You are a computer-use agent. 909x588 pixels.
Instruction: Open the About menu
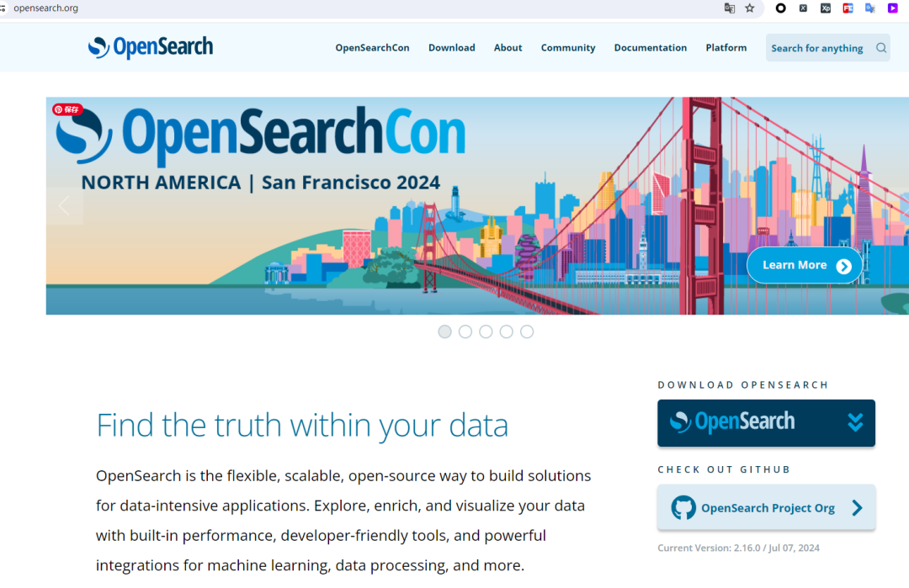pos(508,47)
